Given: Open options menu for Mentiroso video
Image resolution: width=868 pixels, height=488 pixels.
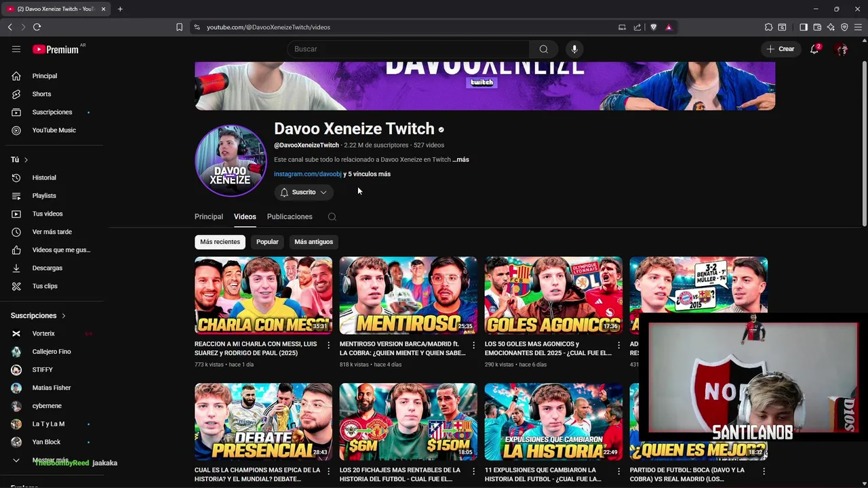Looking at the screenshot, I should pos(473,346).
